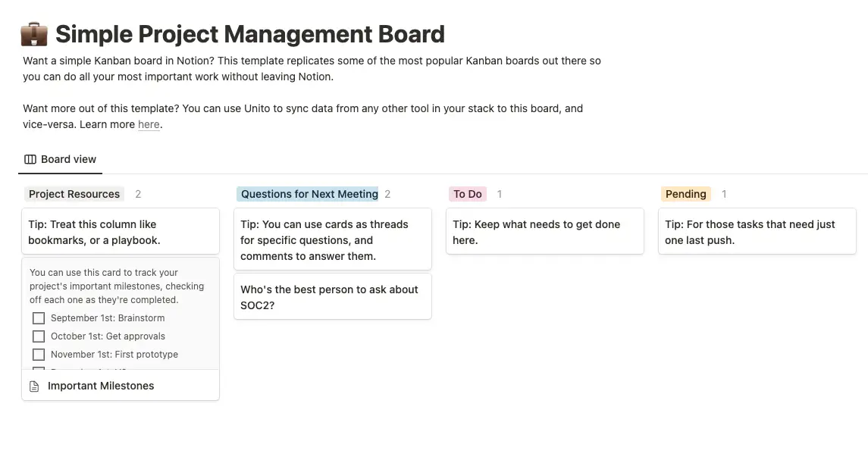
Task: Open the bookmarks or playbook tip card
Action: 121,231
